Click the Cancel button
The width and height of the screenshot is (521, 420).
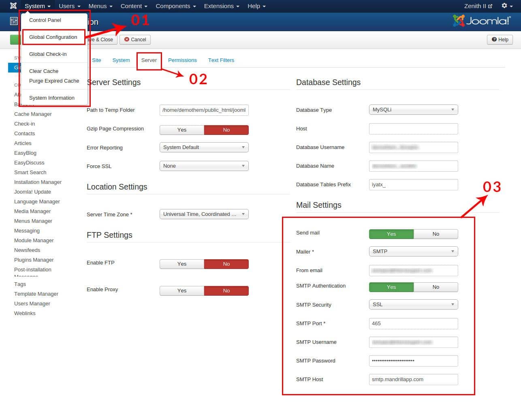(x=135, y=40)
